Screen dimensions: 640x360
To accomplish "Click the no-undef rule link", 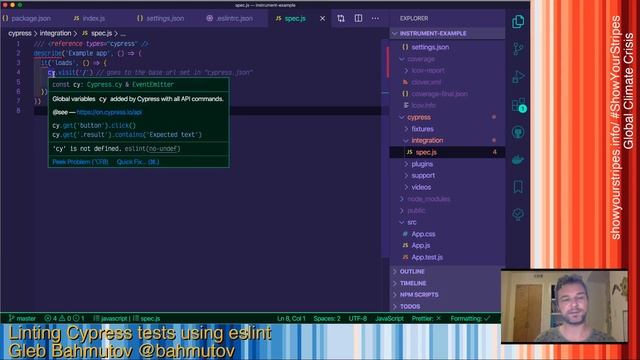I will [164, 149].
